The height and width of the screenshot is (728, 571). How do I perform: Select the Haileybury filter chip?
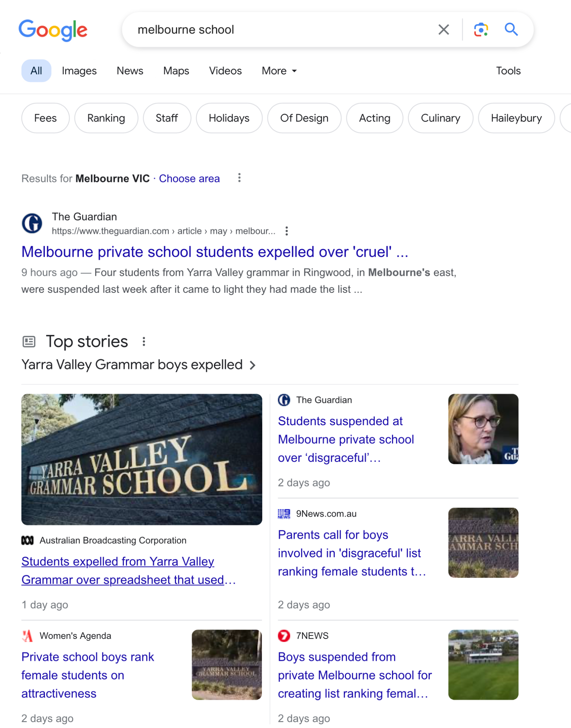[x=516, y=118]
